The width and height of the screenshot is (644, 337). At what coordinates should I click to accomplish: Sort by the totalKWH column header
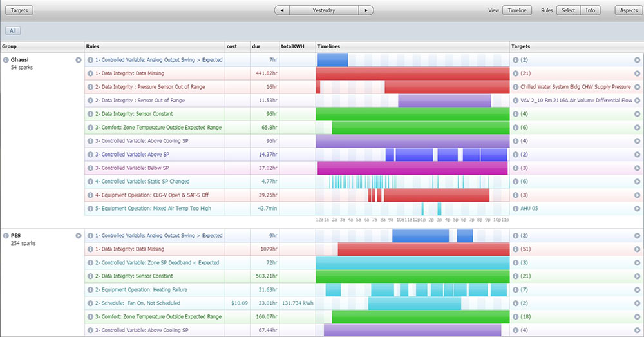pyautogui.click(x=298, y=46)
